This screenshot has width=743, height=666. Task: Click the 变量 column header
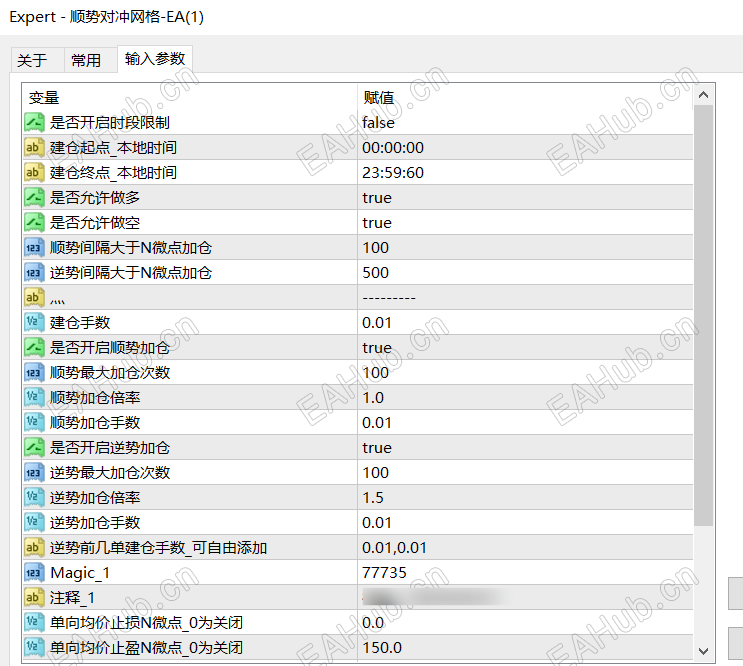point(44,98)
